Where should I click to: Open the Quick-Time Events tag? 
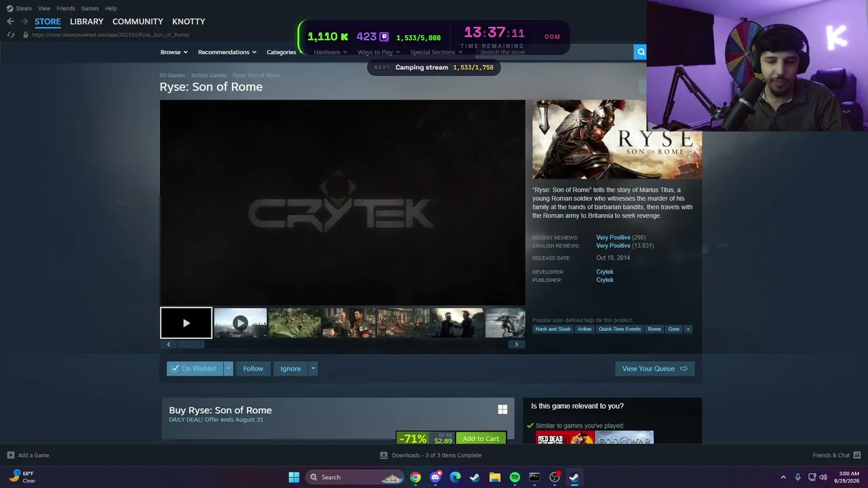pos(619,329)
